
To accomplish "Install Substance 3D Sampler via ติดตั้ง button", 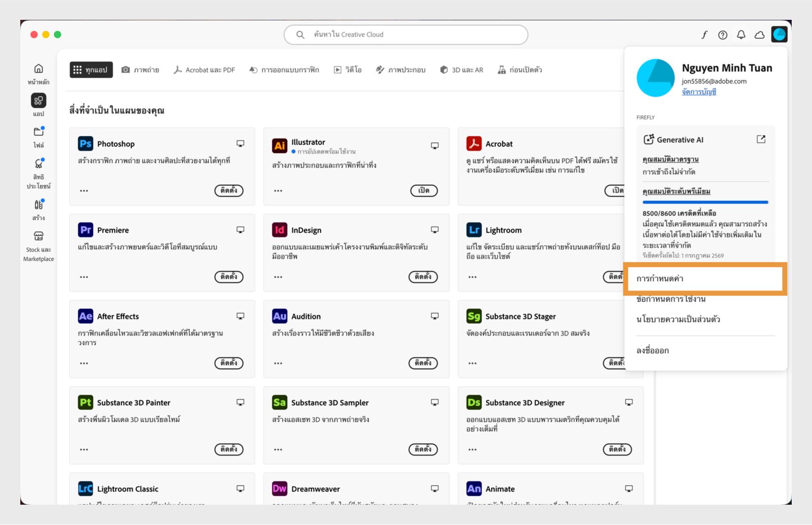I will tap(423, 449).
